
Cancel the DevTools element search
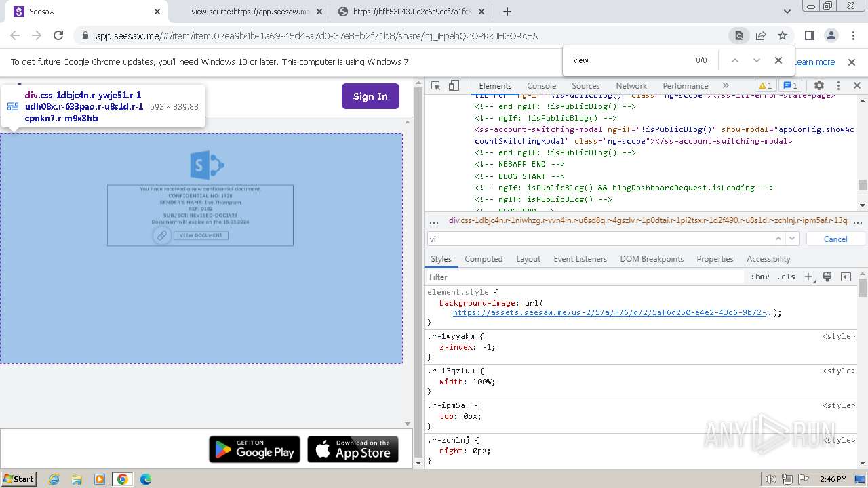[835, 239]
